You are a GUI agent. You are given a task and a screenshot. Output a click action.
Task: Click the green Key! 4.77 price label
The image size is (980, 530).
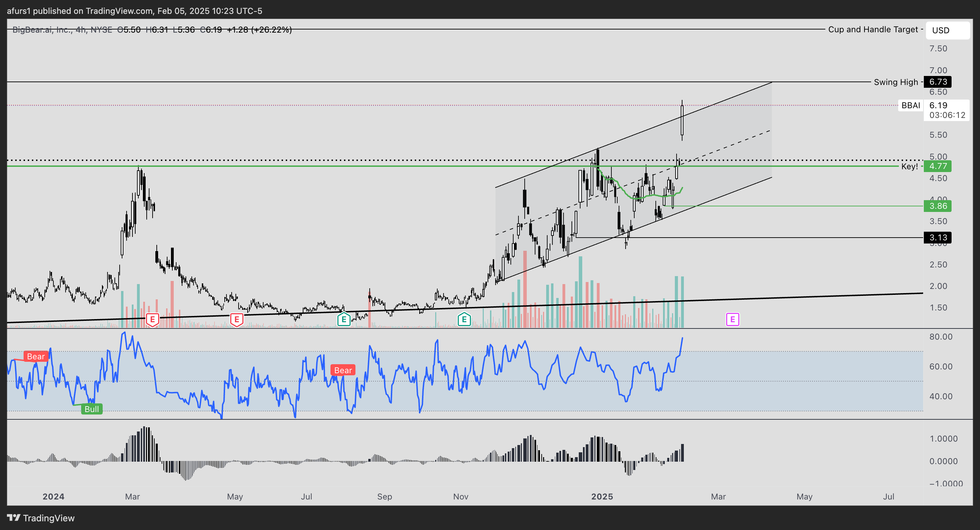point(938,166)
